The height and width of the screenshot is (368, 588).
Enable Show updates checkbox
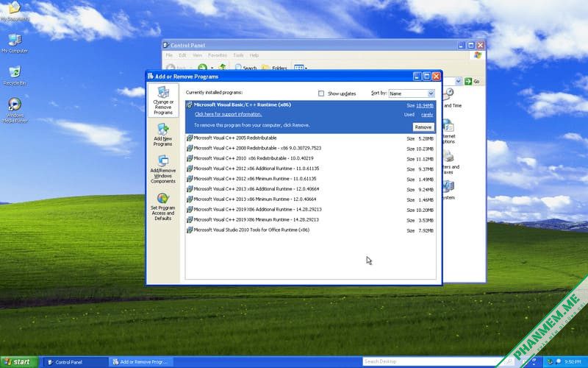click(x=321, y=93)
